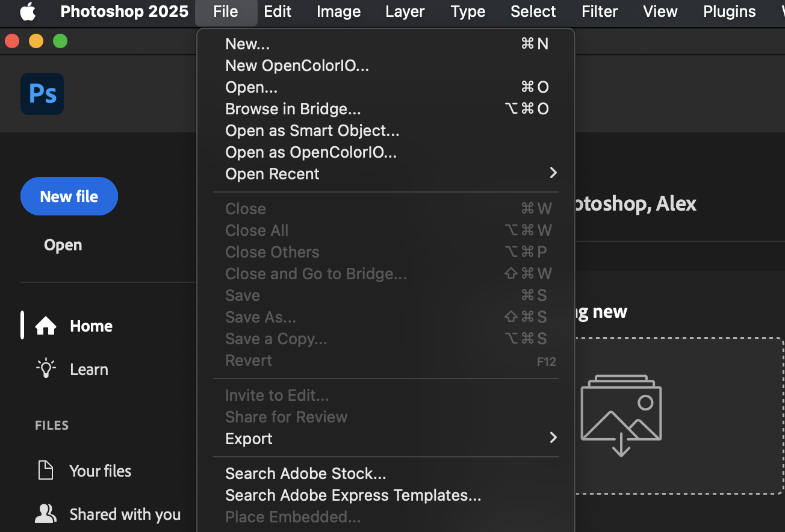
Task: Open the Edit menu
Action: [x=278, y=11]
